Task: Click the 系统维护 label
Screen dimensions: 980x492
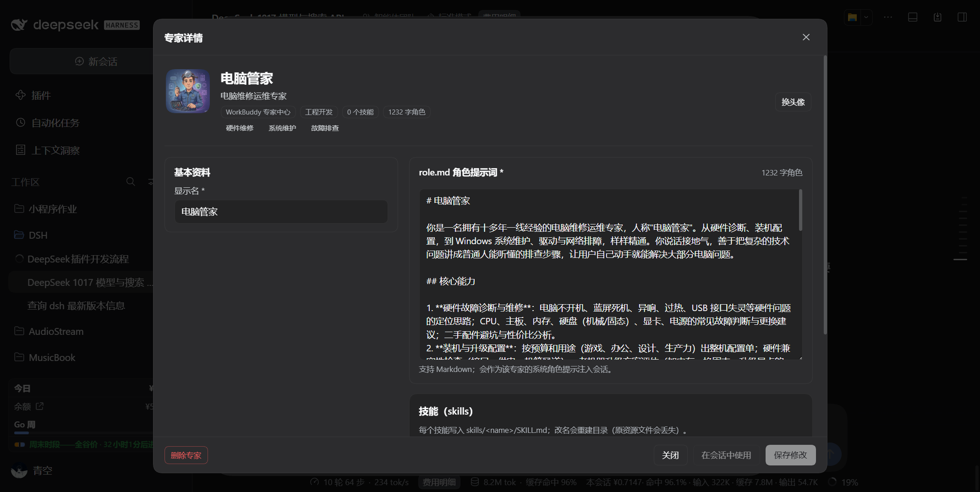Action: point(282,128)
